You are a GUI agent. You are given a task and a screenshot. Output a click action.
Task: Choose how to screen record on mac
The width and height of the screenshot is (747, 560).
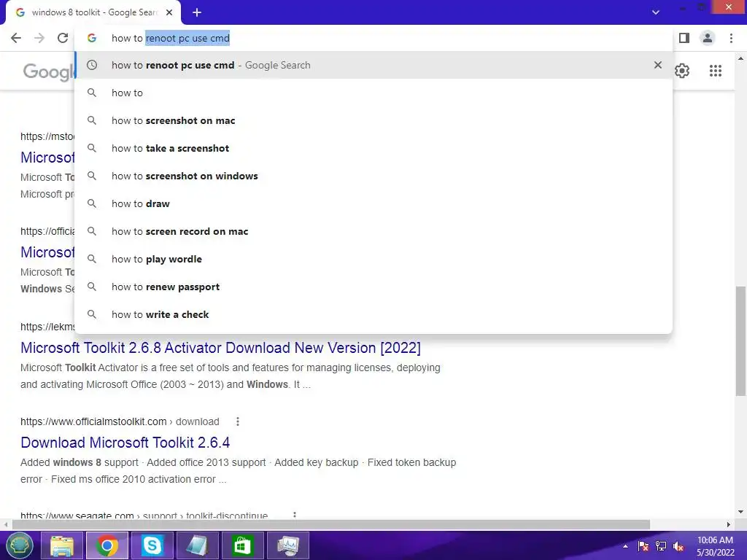(x=374, y=231)
